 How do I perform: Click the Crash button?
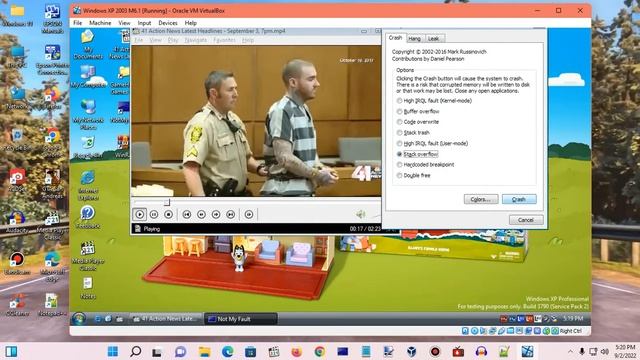click(x=519, y=199)
